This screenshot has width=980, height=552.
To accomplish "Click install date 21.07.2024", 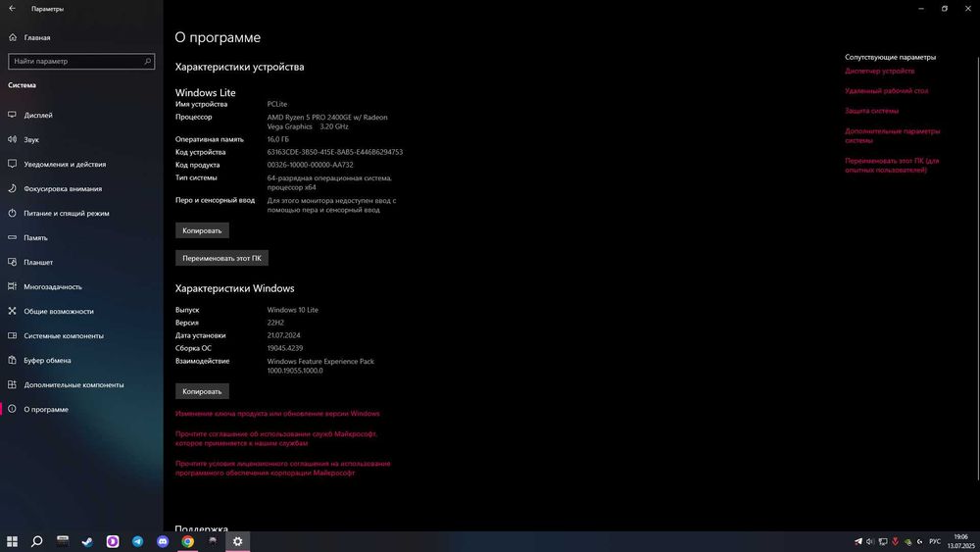I will point(283,335).
